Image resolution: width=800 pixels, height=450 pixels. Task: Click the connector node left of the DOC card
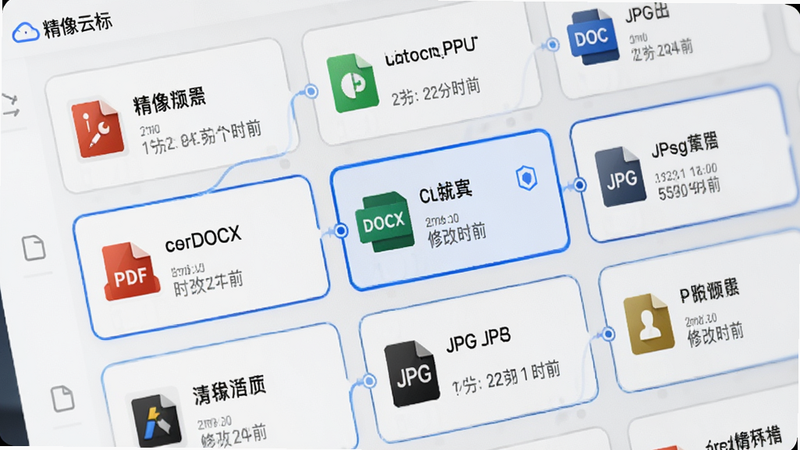(x=552, y=45)
